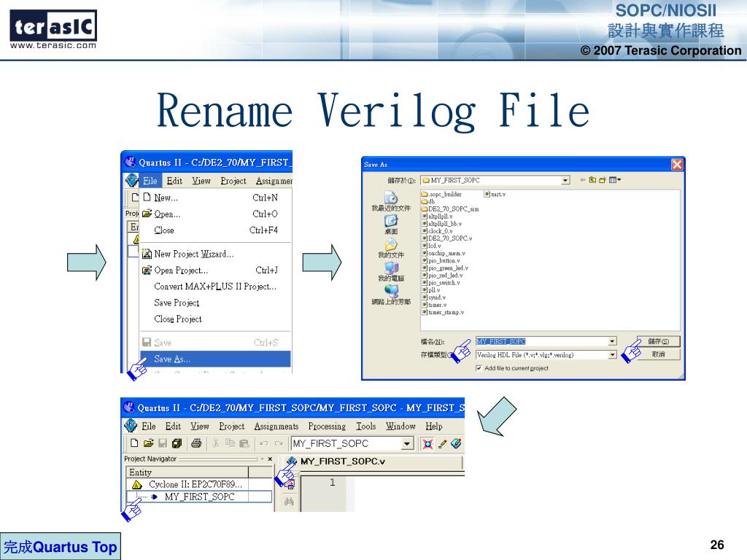Click the Network Places icon in Save As
747x560 pixels.
(x=391, y=290)
